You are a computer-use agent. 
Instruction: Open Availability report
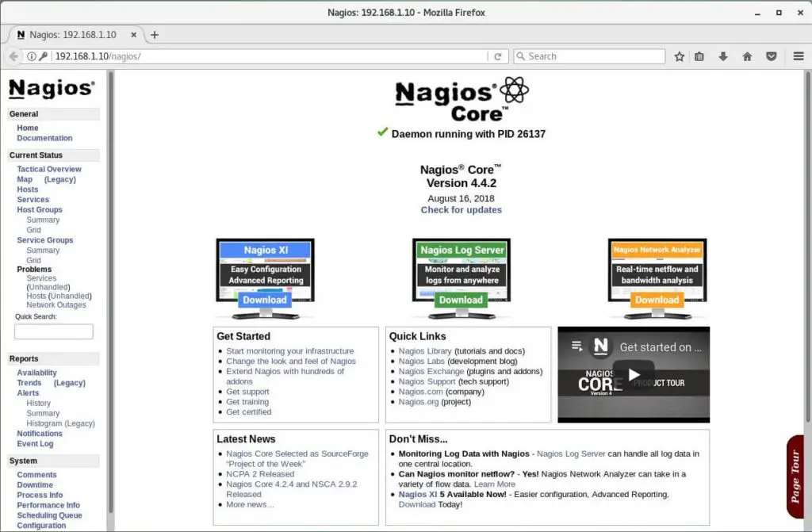(x=36, y=373)
